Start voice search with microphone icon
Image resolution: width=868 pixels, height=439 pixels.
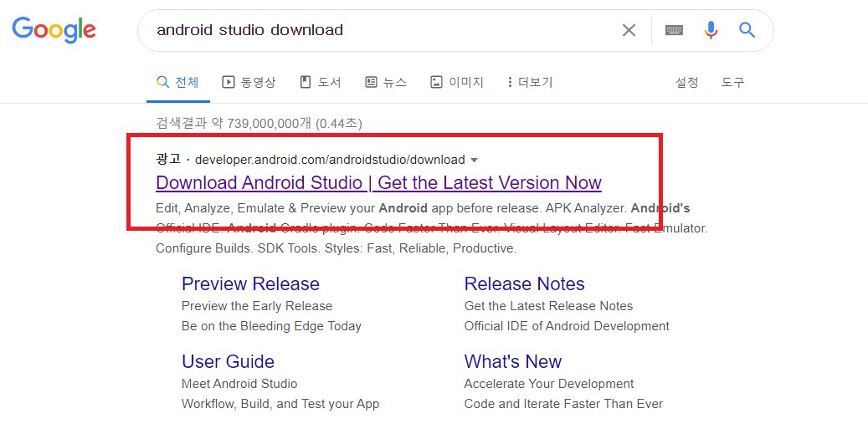(711, 30)
